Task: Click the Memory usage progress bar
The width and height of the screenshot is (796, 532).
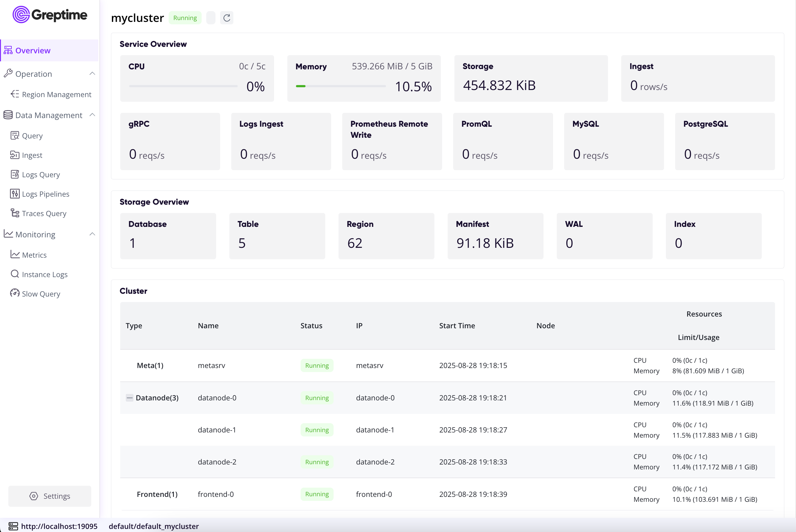Action: point(340,86)
